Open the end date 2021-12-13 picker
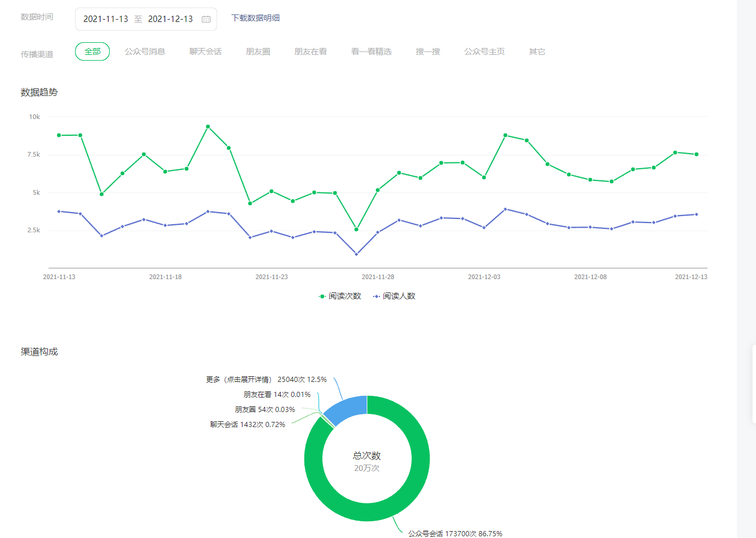The image size is (756, 538). [x=170, y=19]
